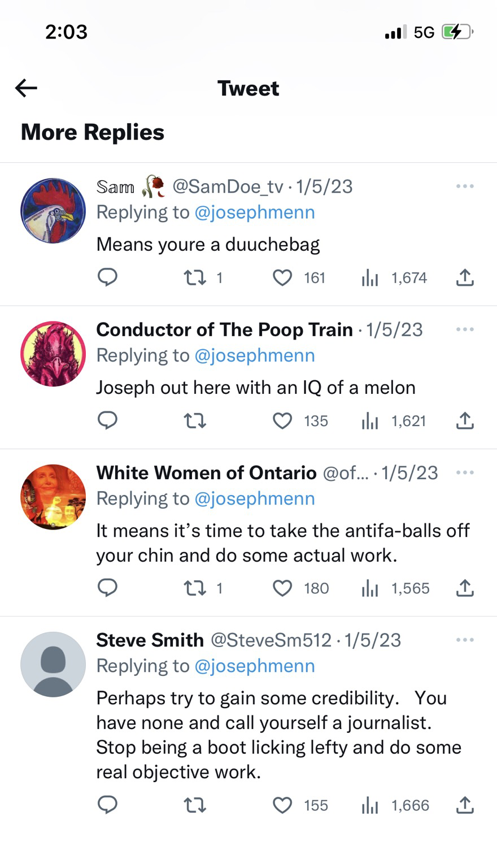The height and width of the screenshot is (868, 497).
Task: Tap White Women of Ontario avatar
Action: point(53,497)
